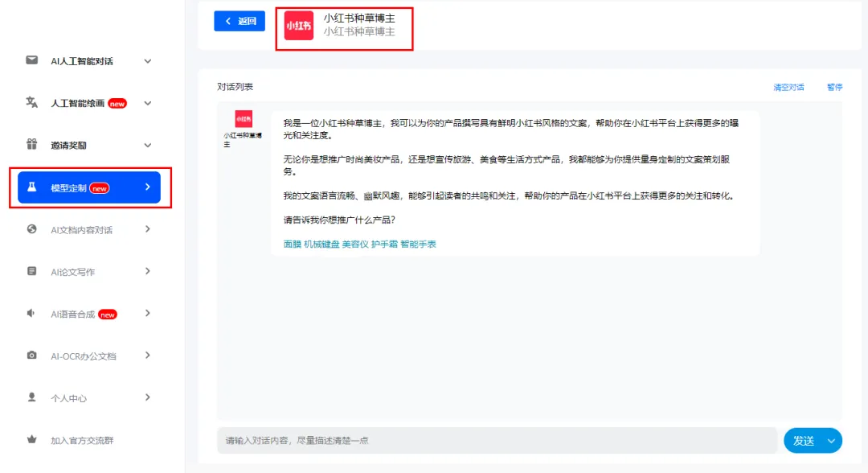
Task: Click the flask icon in 模型定制
Action: point(32,187)
